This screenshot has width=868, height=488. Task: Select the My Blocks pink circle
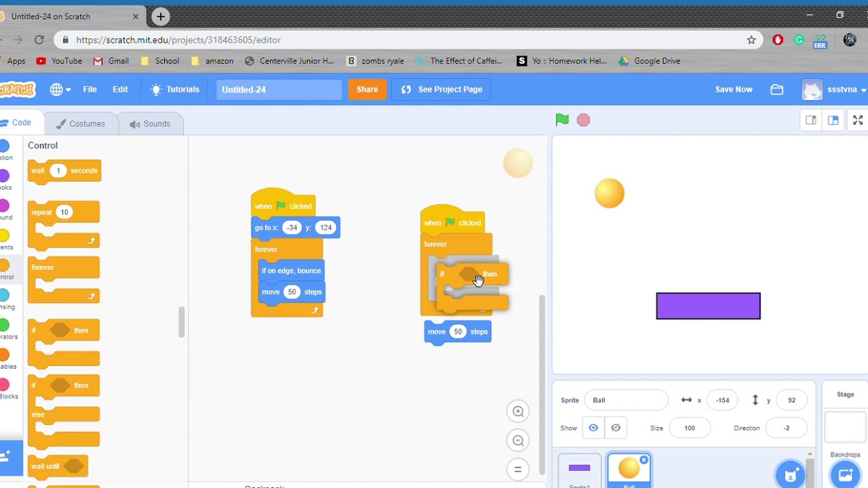tap(4, 385)
